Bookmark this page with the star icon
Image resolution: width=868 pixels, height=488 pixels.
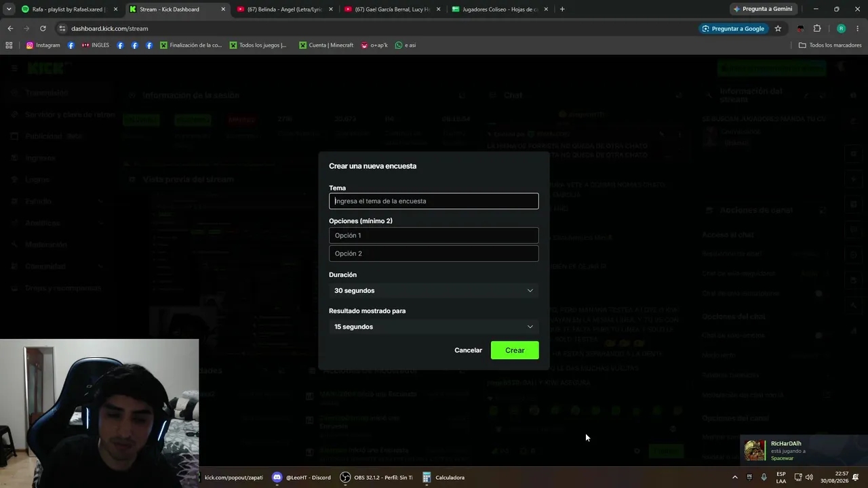click(778, 28)
